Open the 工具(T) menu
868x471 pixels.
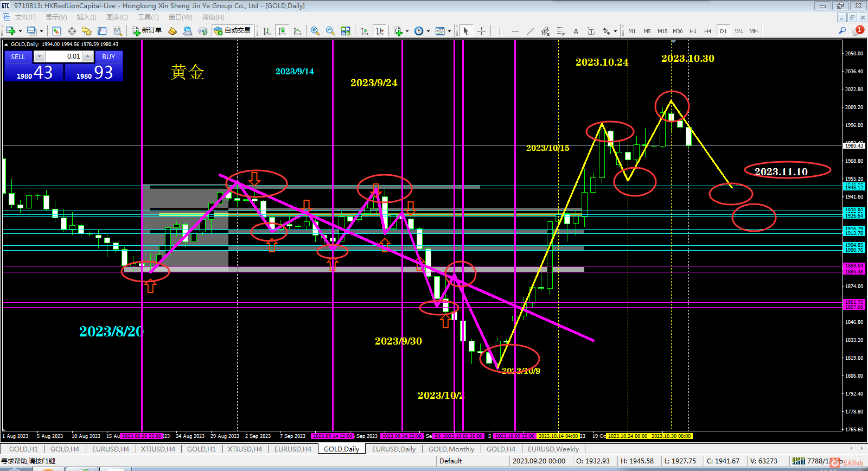(x=148, y=17)
